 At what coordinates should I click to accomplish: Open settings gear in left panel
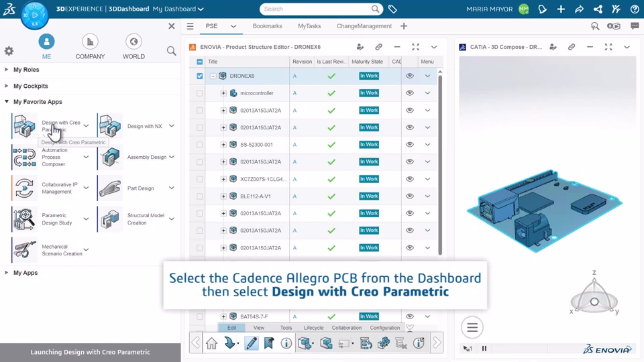pos(9,51)
